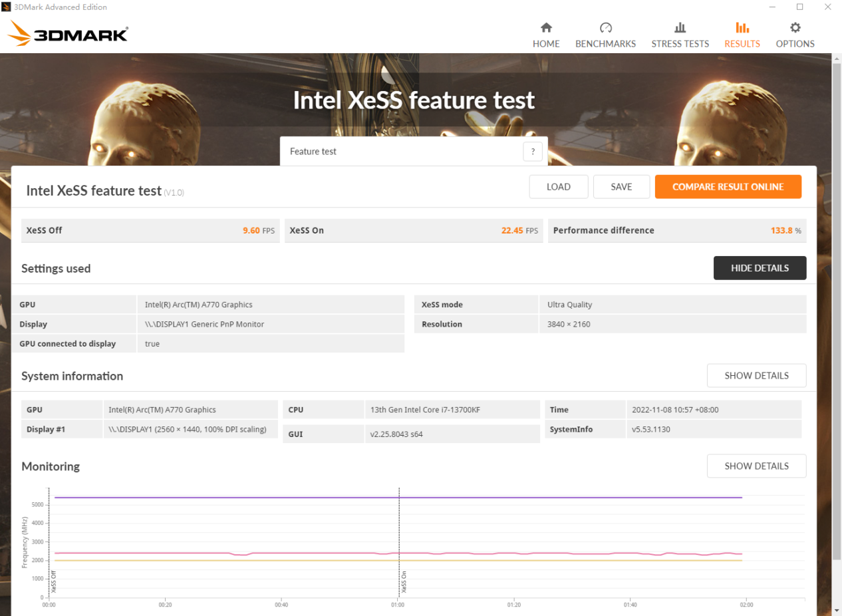Click Intel XeSS feature test banner title
The image size is (842, 616).
pos(414,100)
